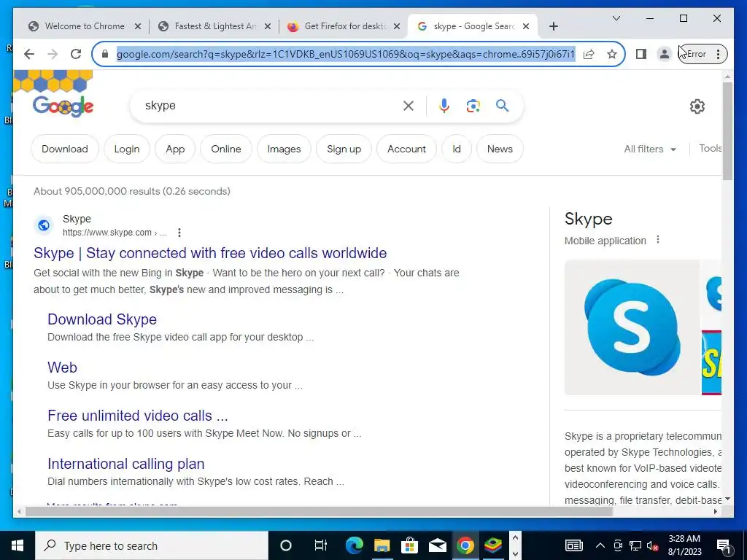
Task: Open the Chrome Error update menu
Action: 704,54
